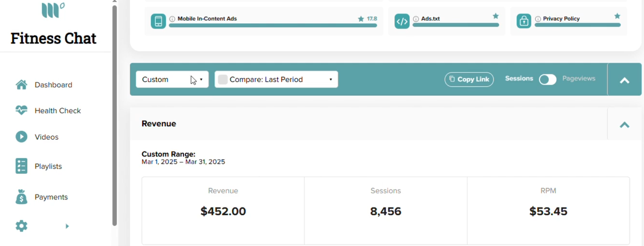Viewport: 644px width, 246px height.
Task: Click the Copy Link button
Action: click(x=469, y=79)
